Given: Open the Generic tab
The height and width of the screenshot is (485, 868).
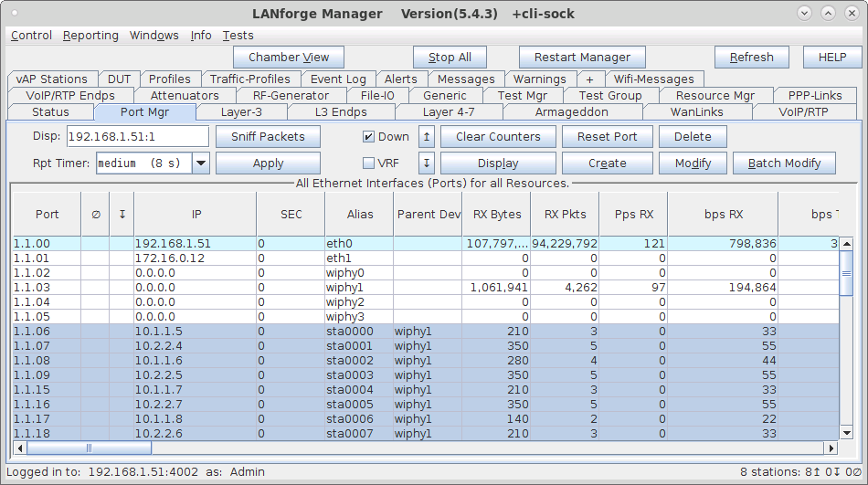Looking at the screenshot, I should 445,95.
